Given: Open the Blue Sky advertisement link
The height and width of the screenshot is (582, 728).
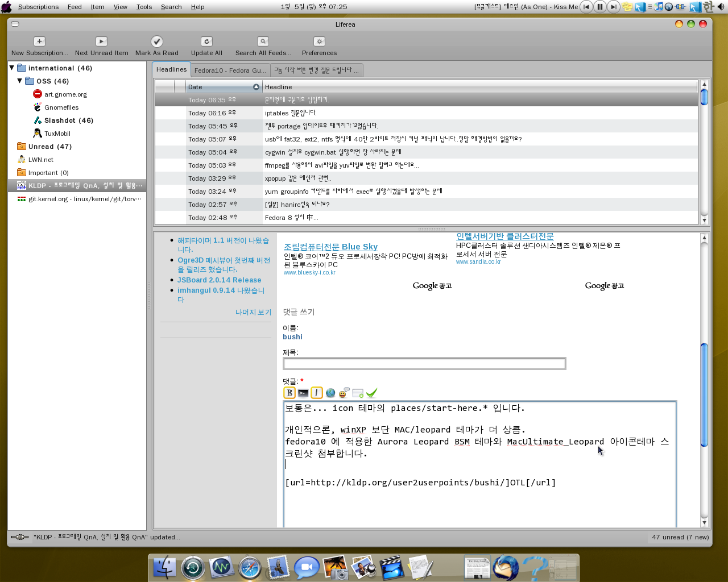Looking at the screenshot, I should tap(330, 247).
